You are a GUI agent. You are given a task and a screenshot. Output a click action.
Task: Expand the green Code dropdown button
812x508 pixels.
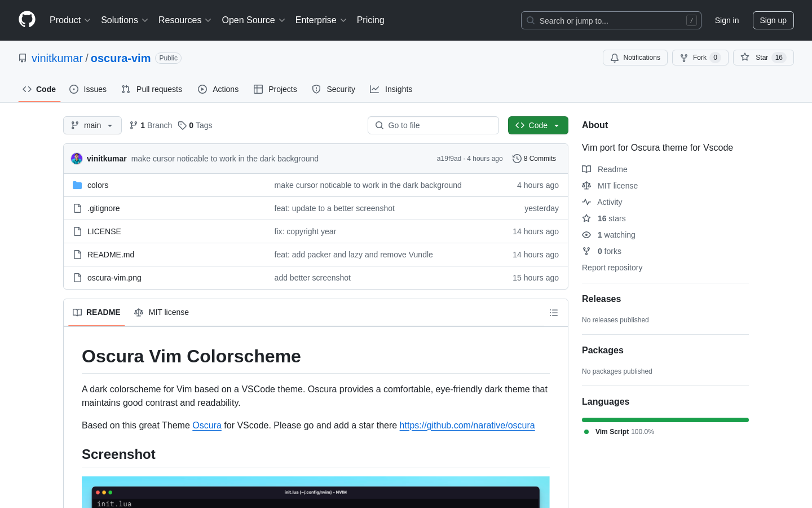(538, 125)
